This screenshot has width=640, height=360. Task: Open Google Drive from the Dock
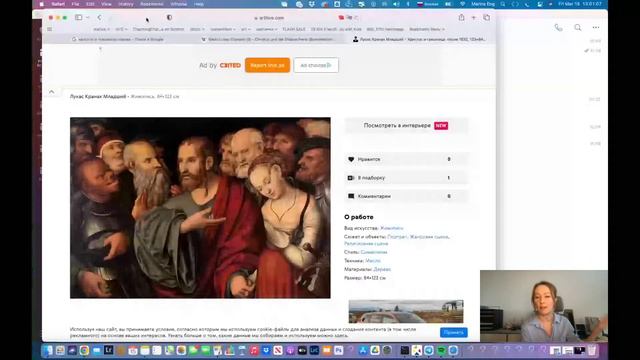pyautogui.click(x=375, y=350)
